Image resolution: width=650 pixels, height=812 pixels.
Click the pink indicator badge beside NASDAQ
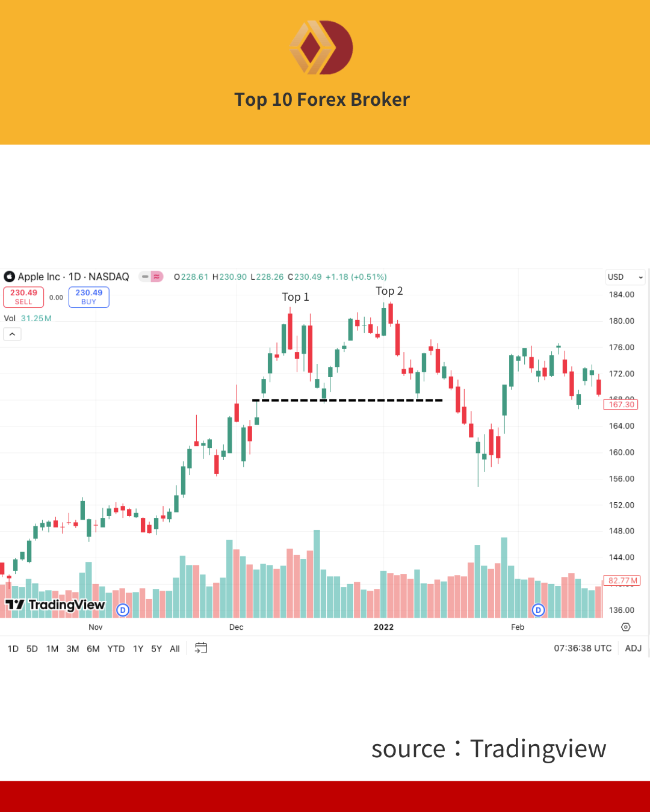tap(156, 277)
